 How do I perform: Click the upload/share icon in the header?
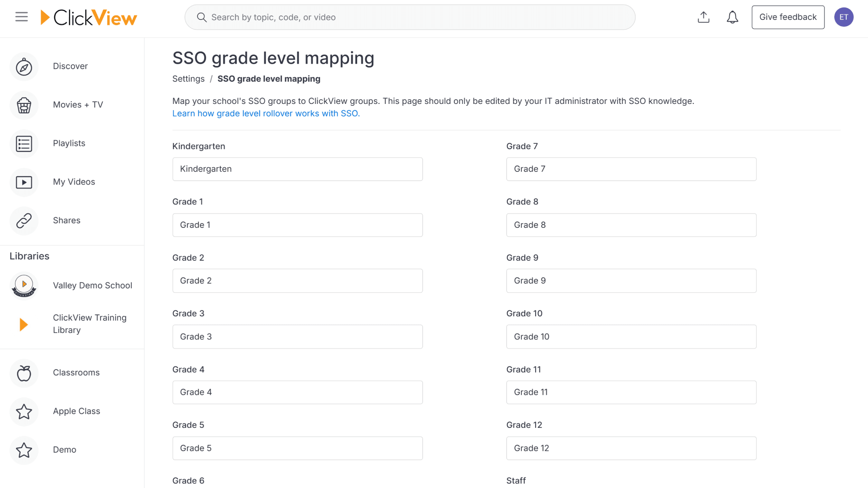click(x=703, y=17)
